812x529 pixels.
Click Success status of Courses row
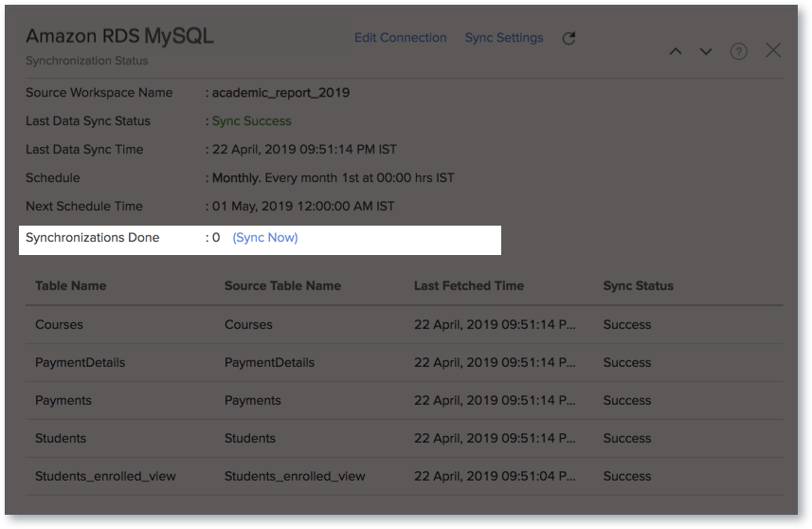tap(627, 325)
